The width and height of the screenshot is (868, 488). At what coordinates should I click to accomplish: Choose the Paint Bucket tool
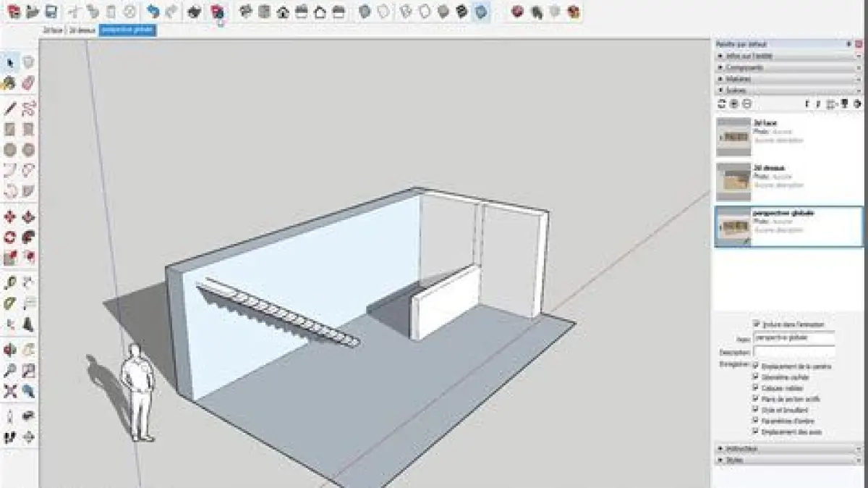click(x=10, y=83)
